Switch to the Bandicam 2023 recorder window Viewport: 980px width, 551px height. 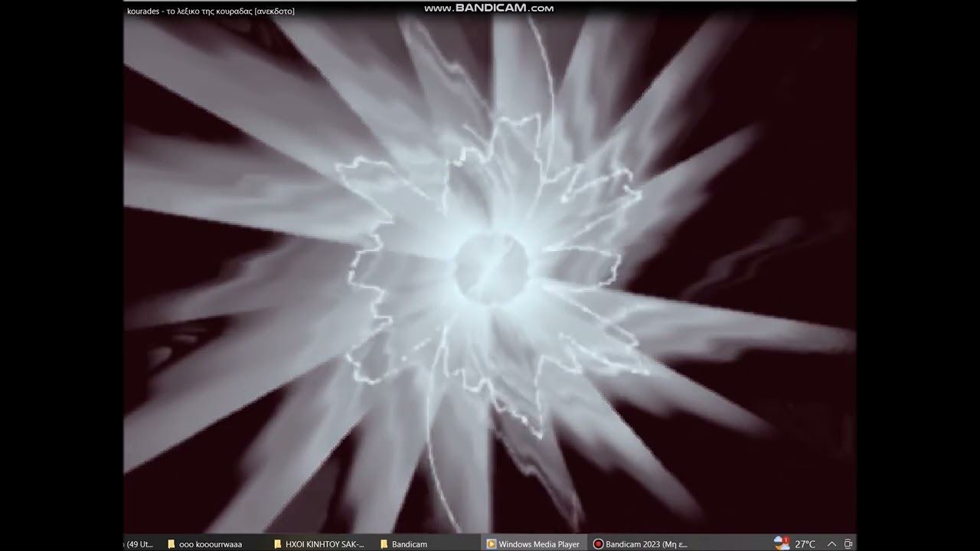click(x=640, y=544)
